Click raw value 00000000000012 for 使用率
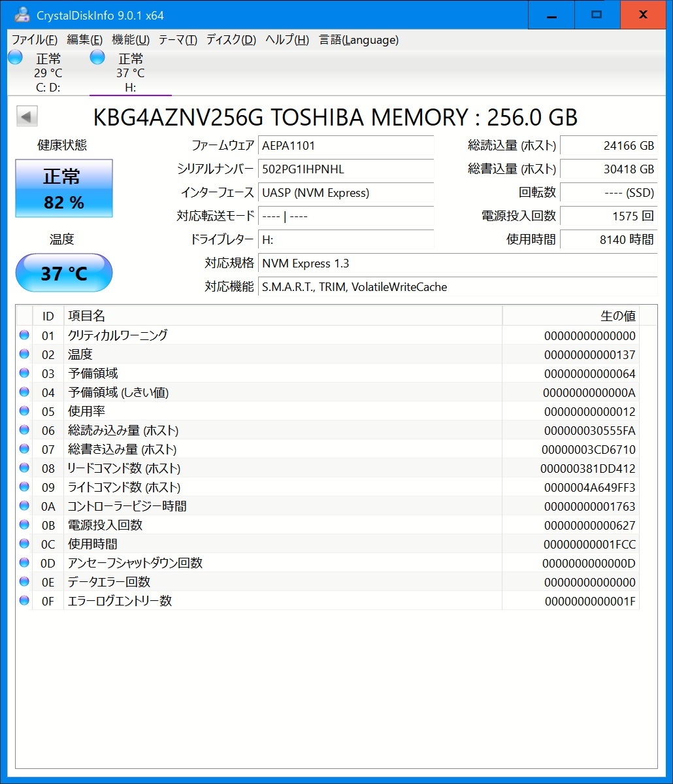 click(589, 411)
